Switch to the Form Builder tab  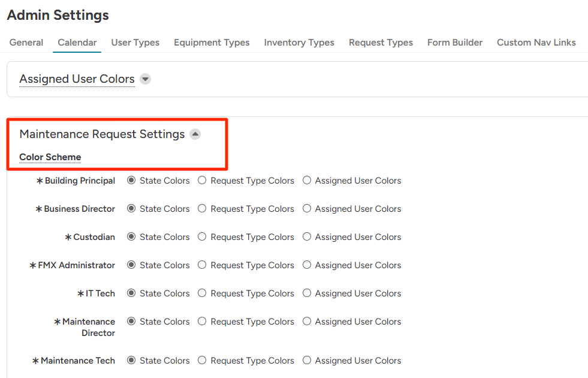455,43
